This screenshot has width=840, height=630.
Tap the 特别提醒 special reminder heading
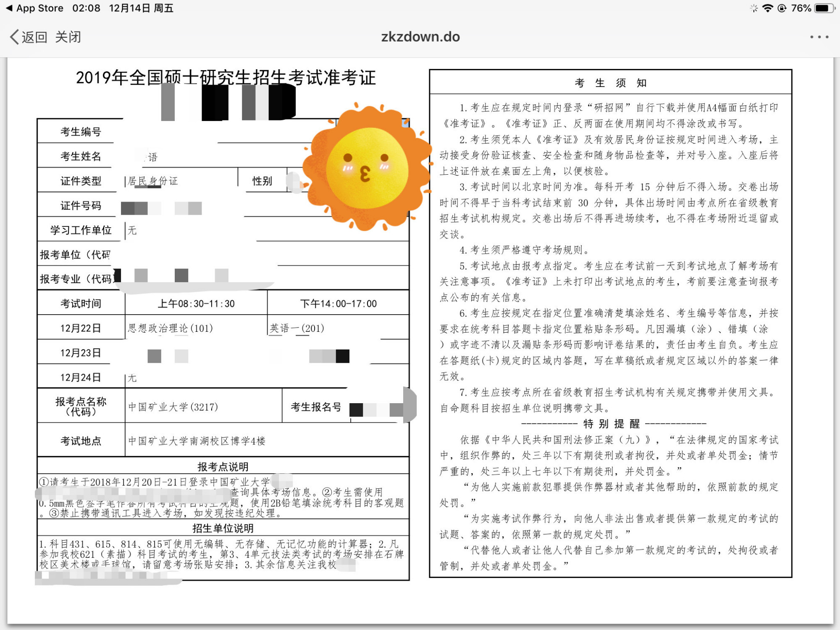[612, 423]
